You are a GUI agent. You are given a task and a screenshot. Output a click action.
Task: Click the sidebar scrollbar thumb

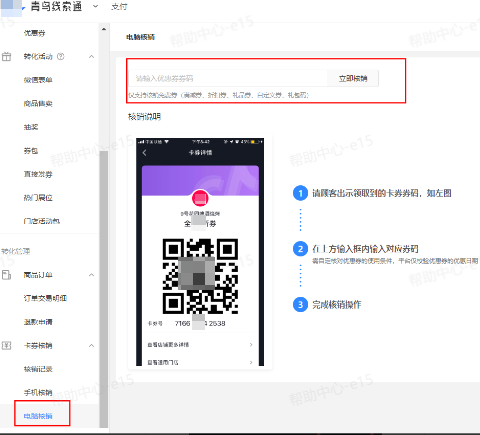point(104,289)
